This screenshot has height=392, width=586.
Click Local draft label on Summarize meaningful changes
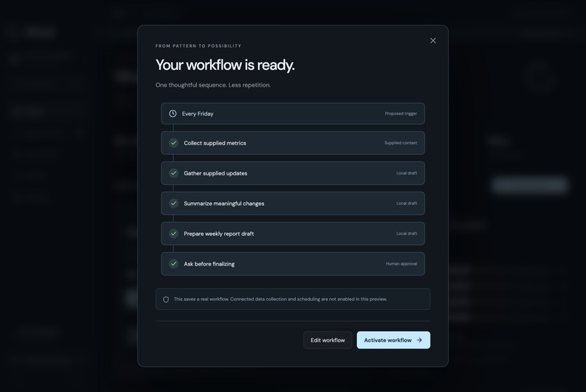(x=406, y=204)
